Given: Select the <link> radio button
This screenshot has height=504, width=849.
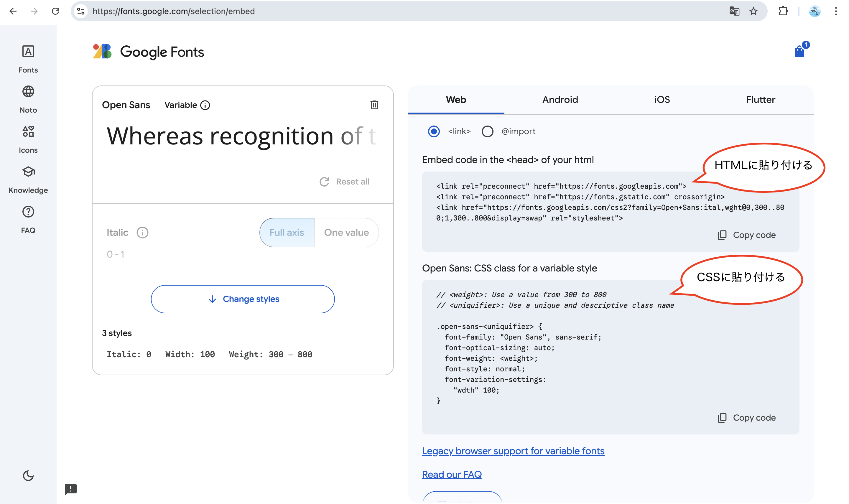Looking at the screenshot, I should click(x=434, y=131).
